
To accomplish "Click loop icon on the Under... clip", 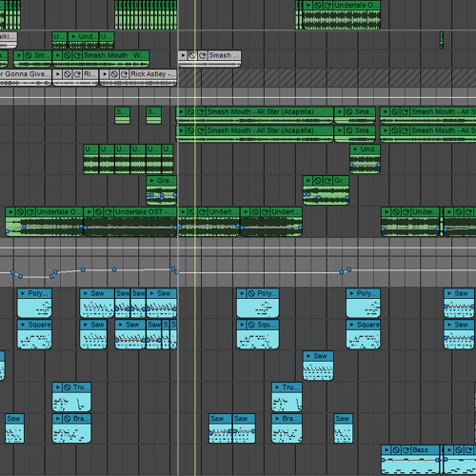I will coord(406,212).
